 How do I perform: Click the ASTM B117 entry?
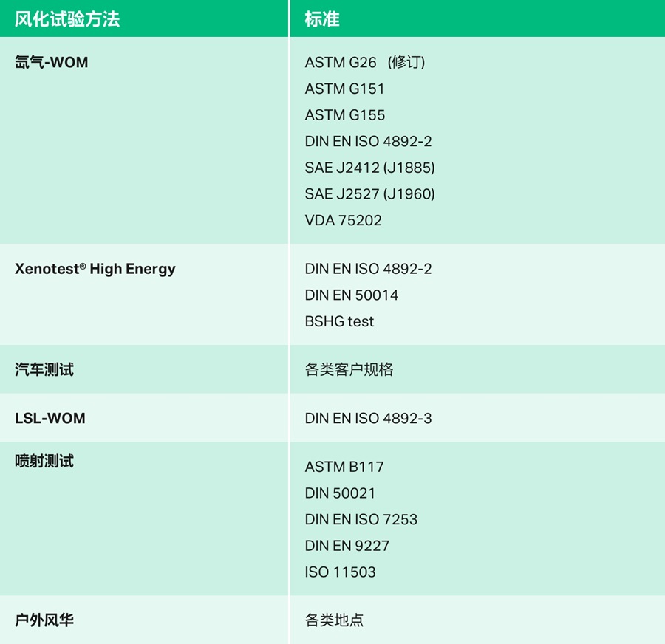(344, 467)
